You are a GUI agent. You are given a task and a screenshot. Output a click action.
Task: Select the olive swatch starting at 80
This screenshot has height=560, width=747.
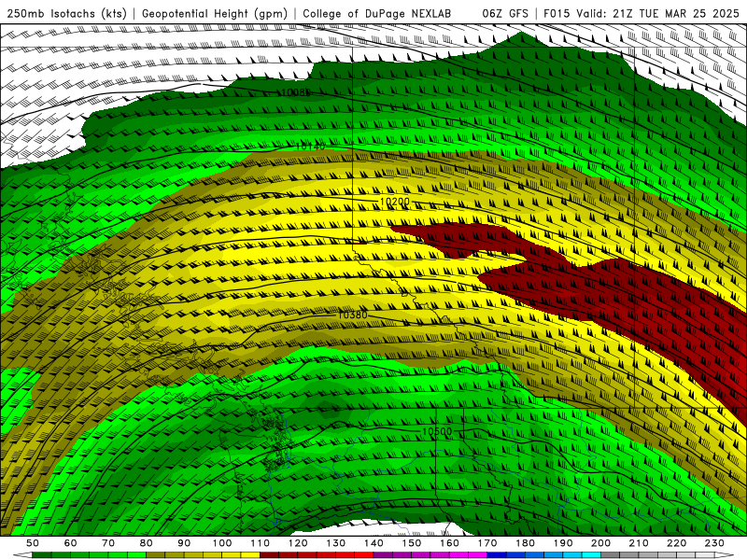156,555
